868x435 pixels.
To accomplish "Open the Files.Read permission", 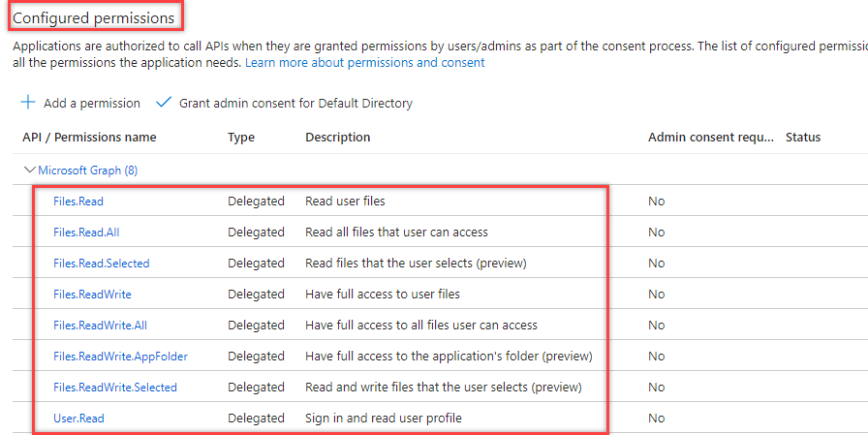I will [78, 202].
